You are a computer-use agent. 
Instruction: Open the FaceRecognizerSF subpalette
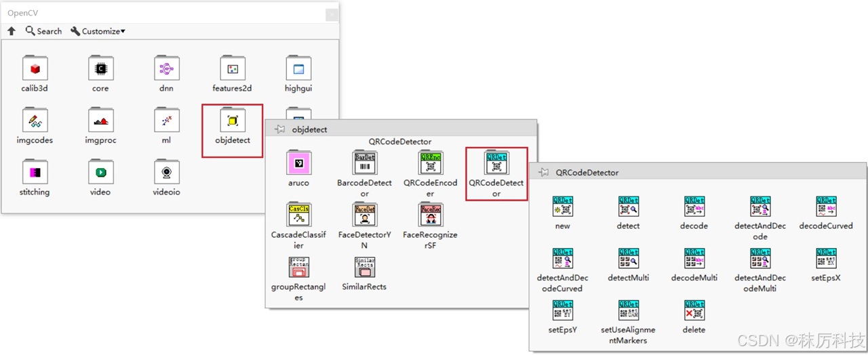(x=430, y=215)
